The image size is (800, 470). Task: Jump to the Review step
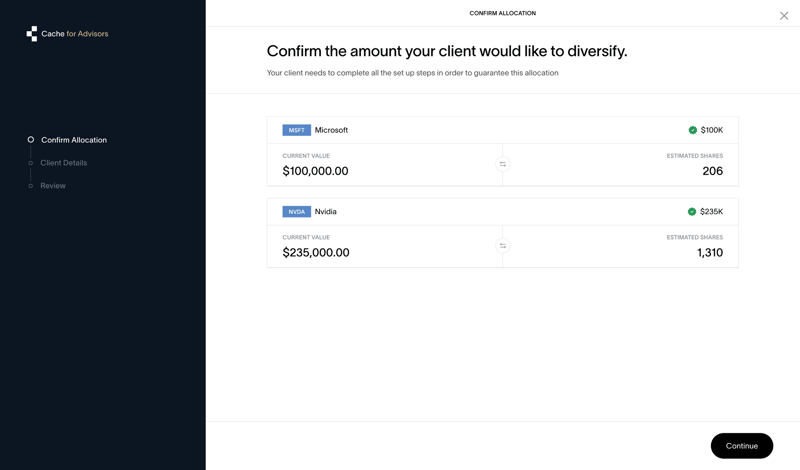pyautogui.click(x=53, y=186)
